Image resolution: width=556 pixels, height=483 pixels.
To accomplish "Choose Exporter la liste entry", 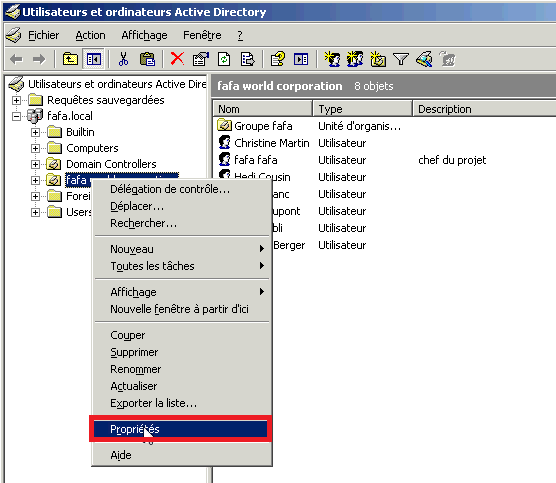I will [182, 403].
